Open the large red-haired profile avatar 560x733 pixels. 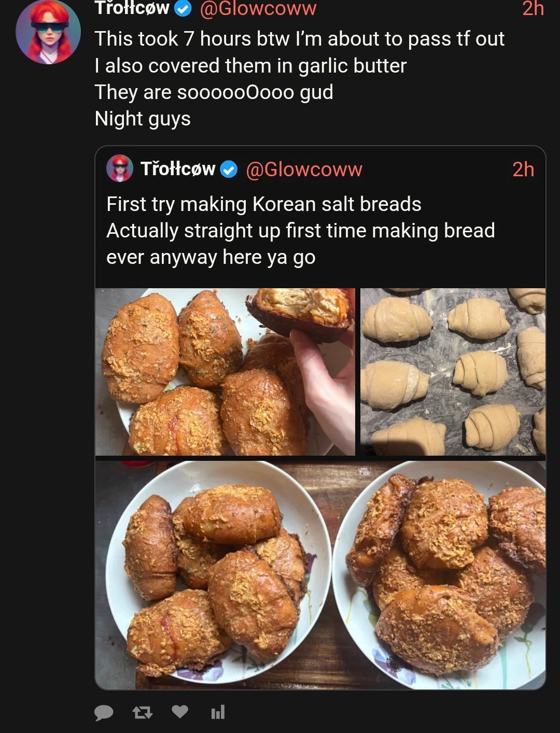[x=48, y=32]
